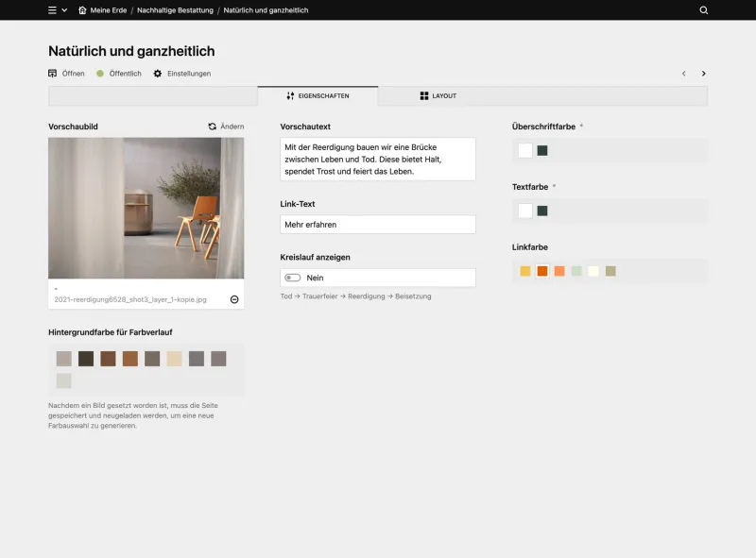Viewport: 756px width, 558px height.
Task: Select the orange Linkfarbe swatch
Action: (x=541, y=271)
